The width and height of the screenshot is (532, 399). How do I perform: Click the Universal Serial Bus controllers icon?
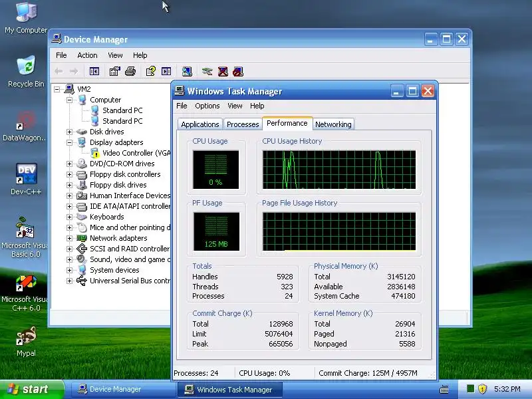click(81, 281)
